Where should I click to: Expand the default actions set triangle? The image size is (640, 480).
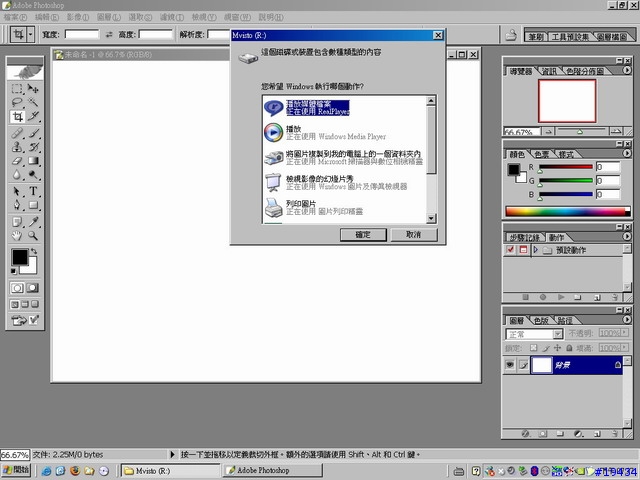[x=536, y=250]
